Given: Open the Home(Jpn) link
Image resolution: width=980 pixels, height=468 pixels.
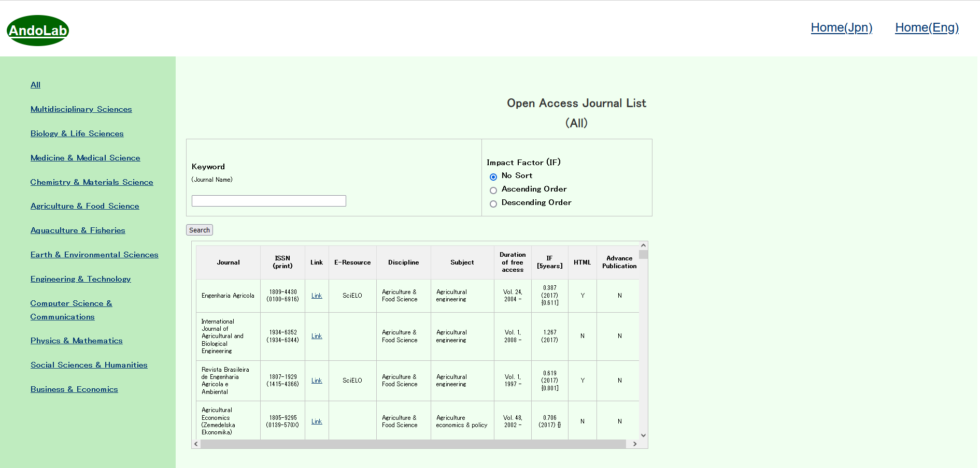Looking at the screenshot, I should coord(841,27).
